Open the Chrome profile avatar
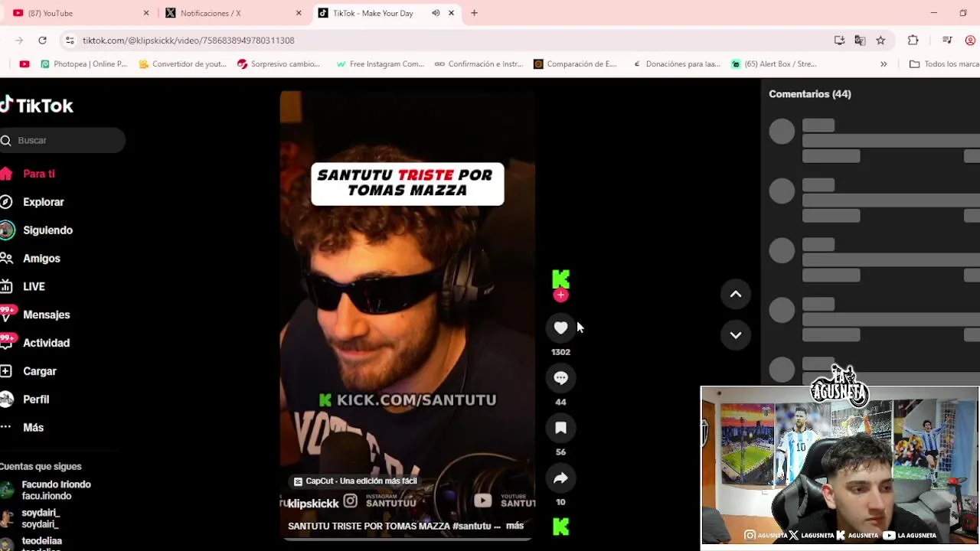The height and width of the screenshot is (551, 980). click(x=970, y=40)
